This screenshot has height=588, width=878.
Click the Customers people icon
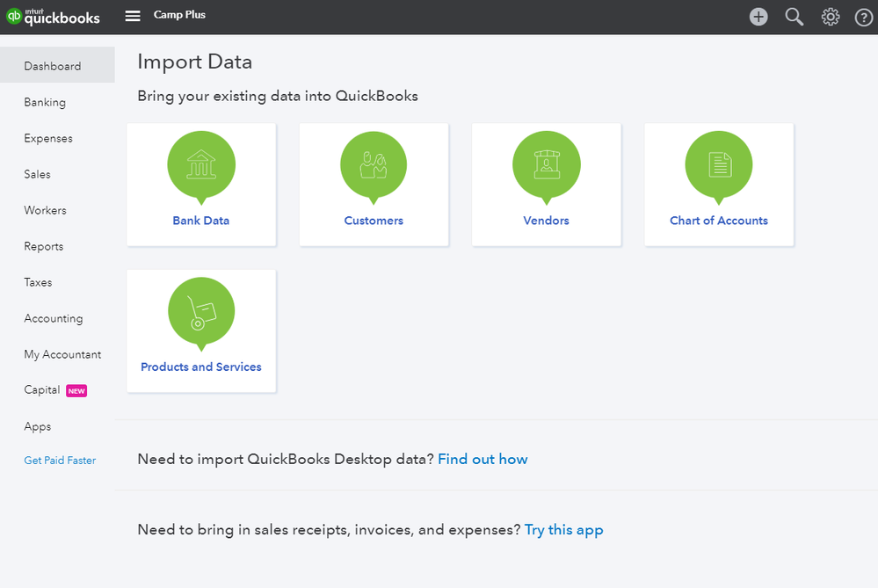click(374, 165)
